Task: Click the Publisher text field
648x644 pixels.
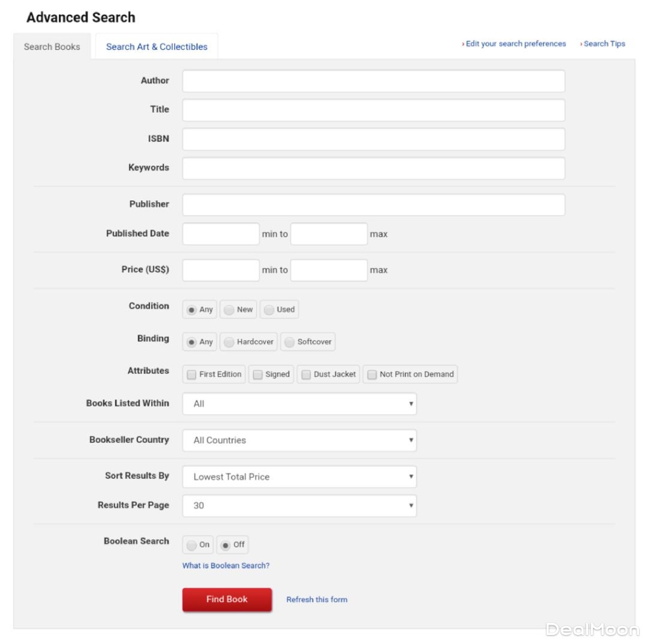Action: click(x=373, y=205)
